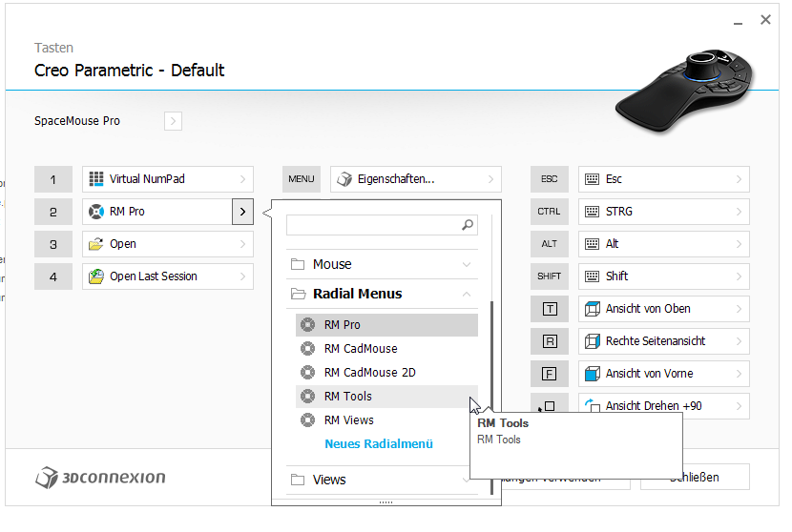Click the keyboard icon beside Alt
Image resolution: width=792 pixels, height=532 pixels.
coord(592,244)
